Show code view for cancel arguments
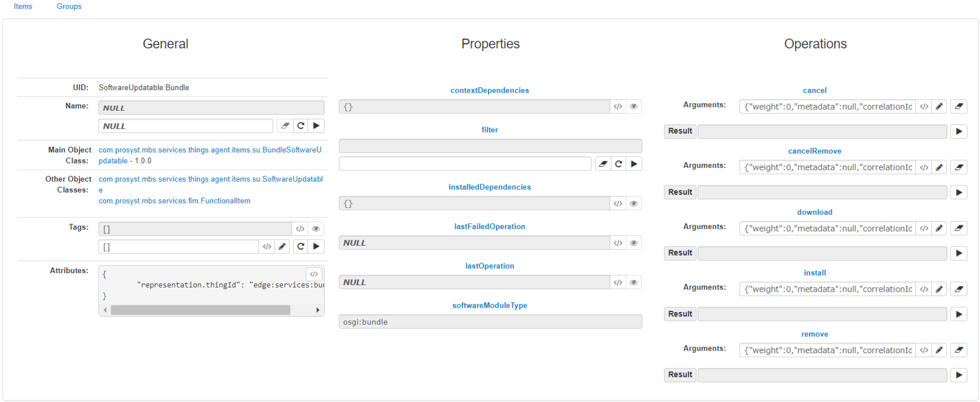Image resolution: width=980 pixels, height=402 pixels. (x=924, y=106)
